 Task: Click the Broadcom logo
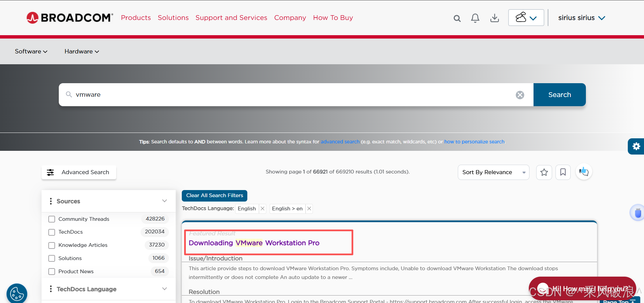pyautogui.click(x=70, y=18)
